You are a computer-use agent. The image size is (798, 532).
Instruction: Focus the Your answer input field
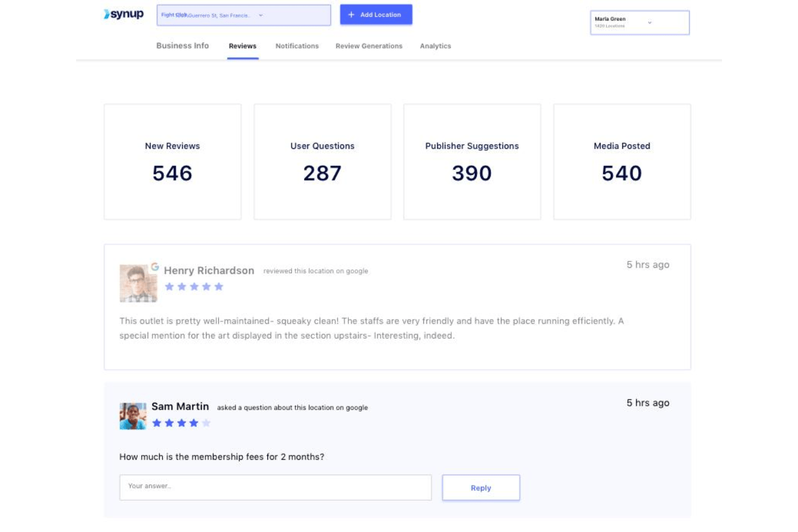(276, 487)
